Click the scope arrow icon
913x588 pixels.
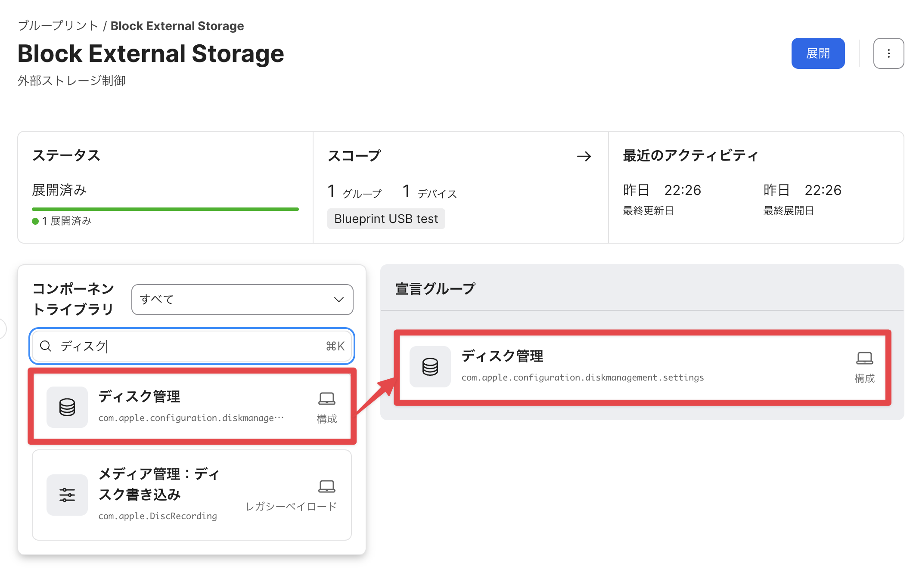point(584,156)
